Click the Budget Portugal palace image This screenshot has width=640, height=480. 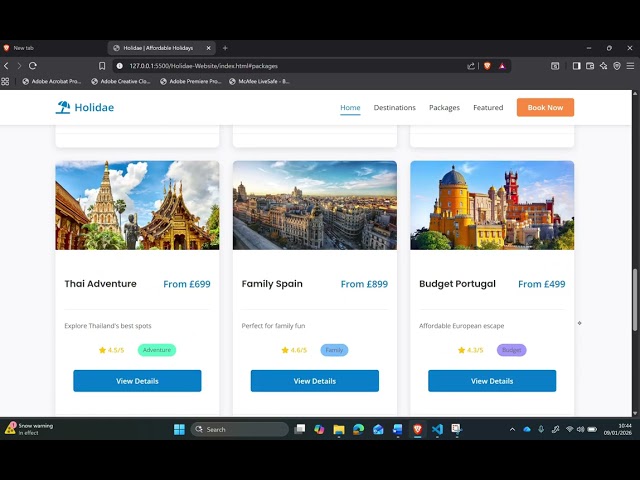[492, 205]
